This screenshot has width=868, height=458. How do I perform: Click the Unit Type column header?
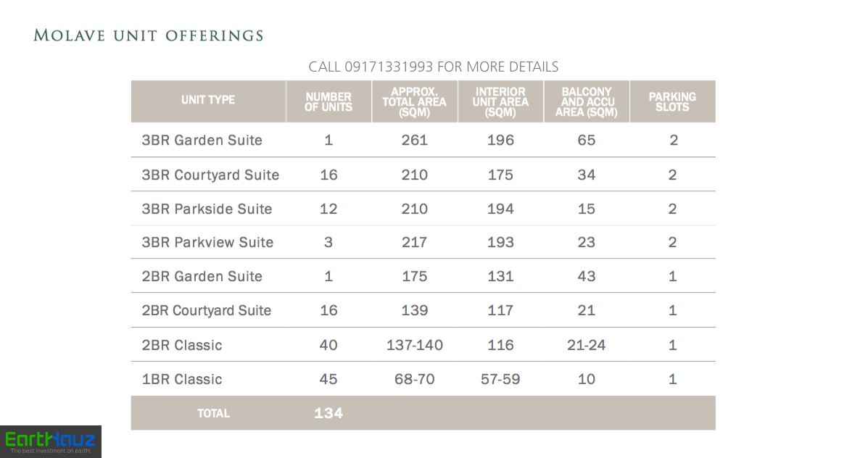[x=208, y=101]
